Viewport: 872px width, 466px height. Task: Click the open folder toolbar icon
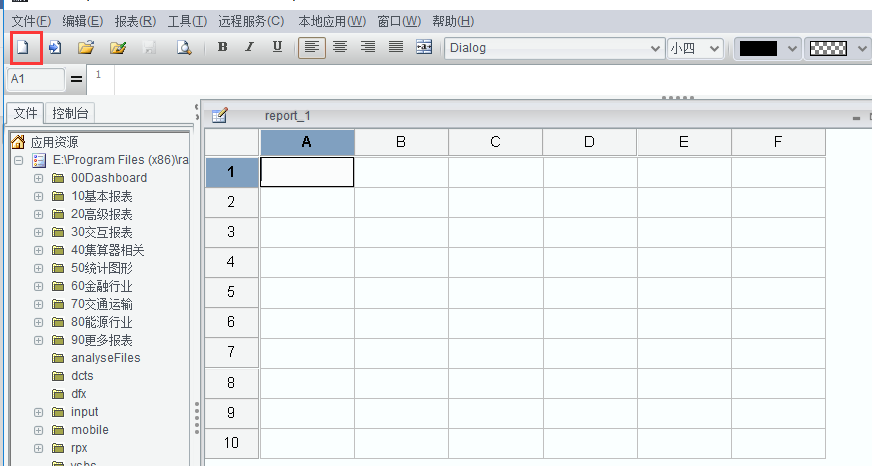click(x=86, y=47)
